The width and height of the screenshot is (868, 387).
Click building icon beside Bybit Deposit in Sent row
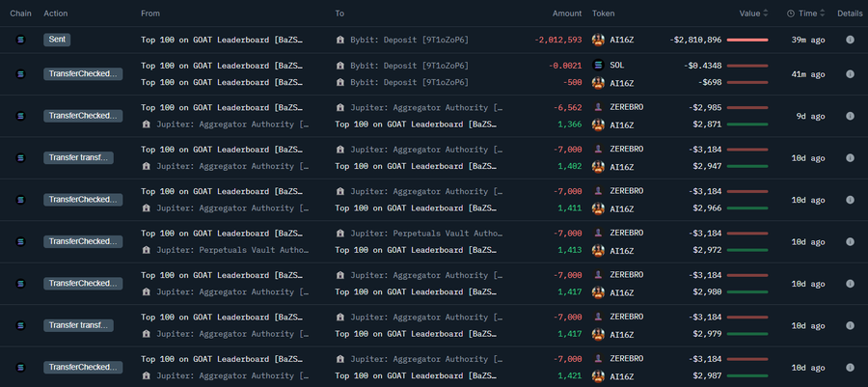tap(339, 40)
